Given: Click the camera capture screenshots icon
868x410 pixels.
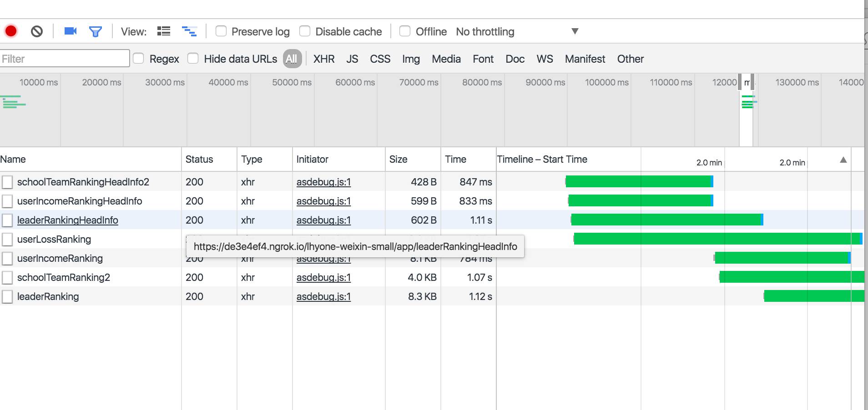Looking at the screenshot, I should 71,31.
